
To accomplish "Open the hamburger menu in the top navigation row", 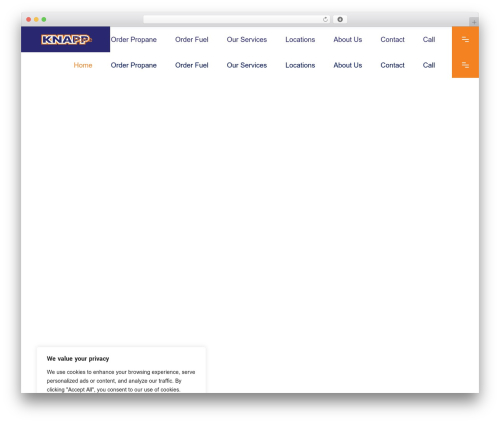I will (465, 40).
